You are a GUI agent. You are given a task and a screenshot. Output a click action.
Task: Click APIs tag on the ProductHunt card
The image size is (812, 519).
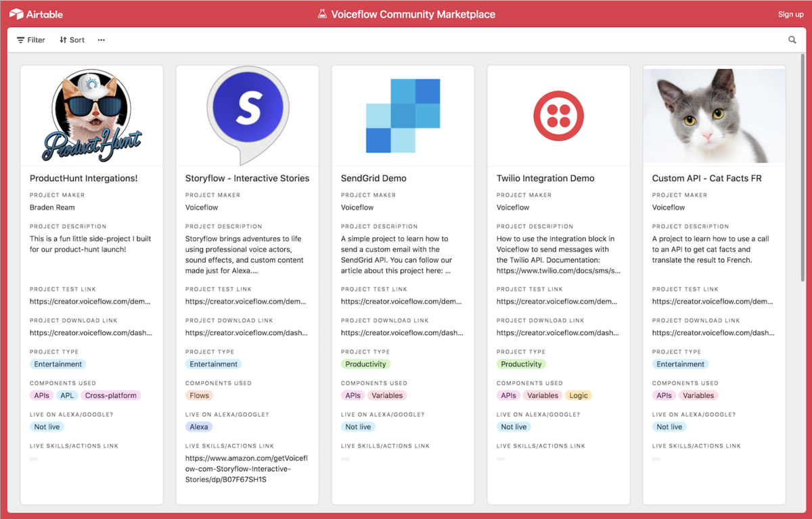pos(41,395)
